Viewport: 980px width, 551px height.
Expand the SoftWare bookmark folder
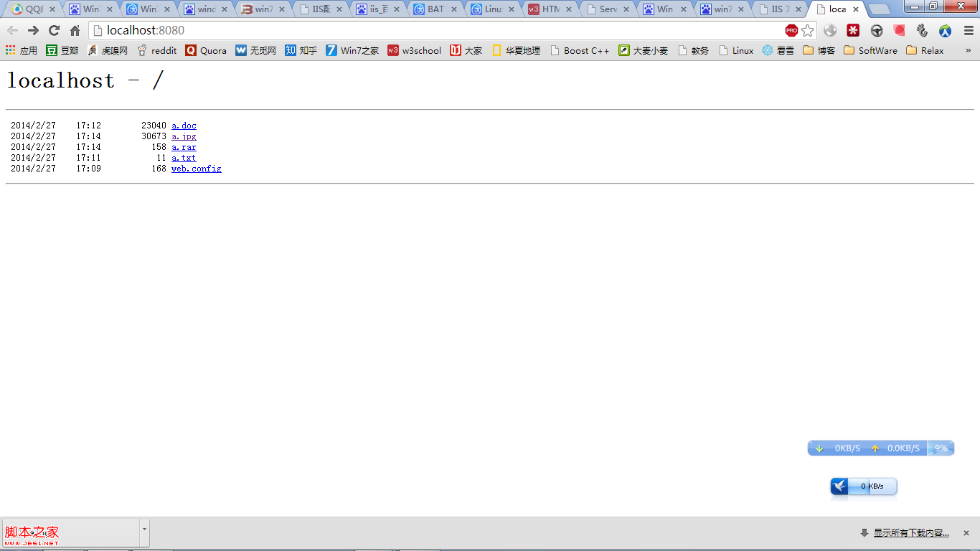pos(871,50)
